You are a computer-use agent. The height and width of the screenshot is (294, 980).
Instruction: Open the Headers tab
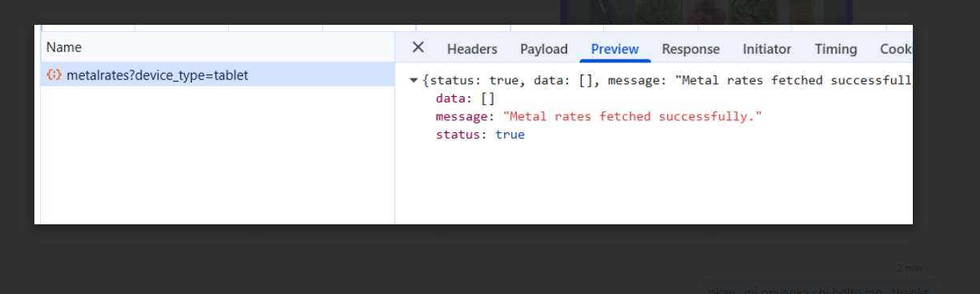click(x=472, y=49)
